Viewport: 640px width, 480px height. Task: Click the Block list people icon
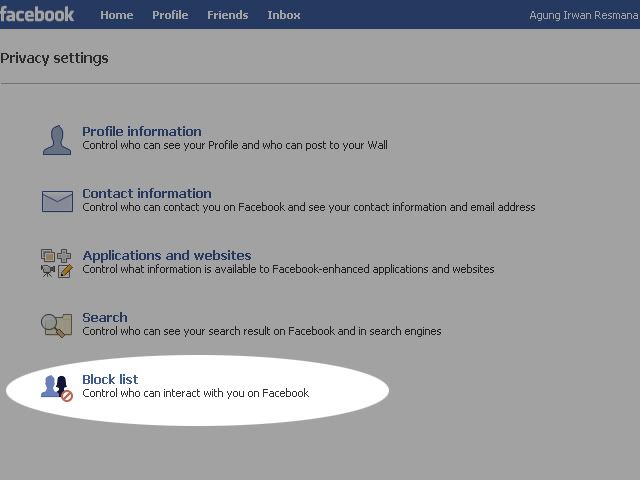[x=57, y=386]
